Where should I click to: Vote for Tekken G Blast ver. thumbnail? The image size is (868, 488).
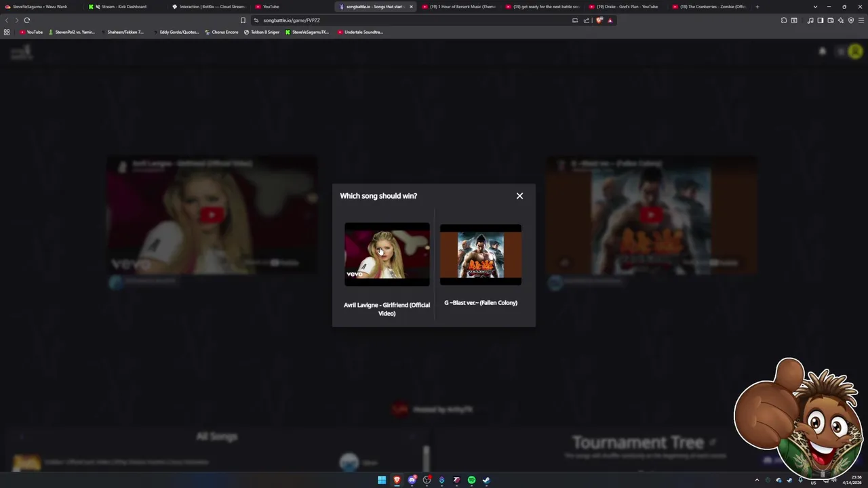[481, 254]
